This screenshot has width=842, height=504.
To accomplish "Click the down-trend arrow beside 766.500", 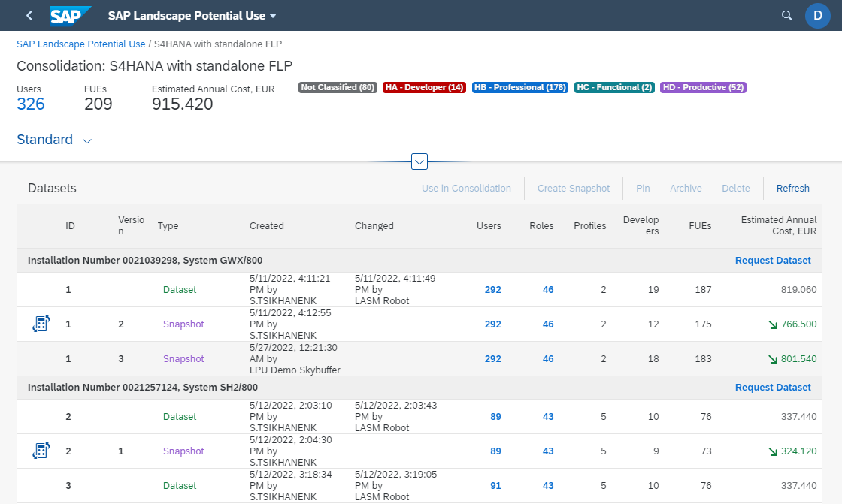I will pos(773,324).
